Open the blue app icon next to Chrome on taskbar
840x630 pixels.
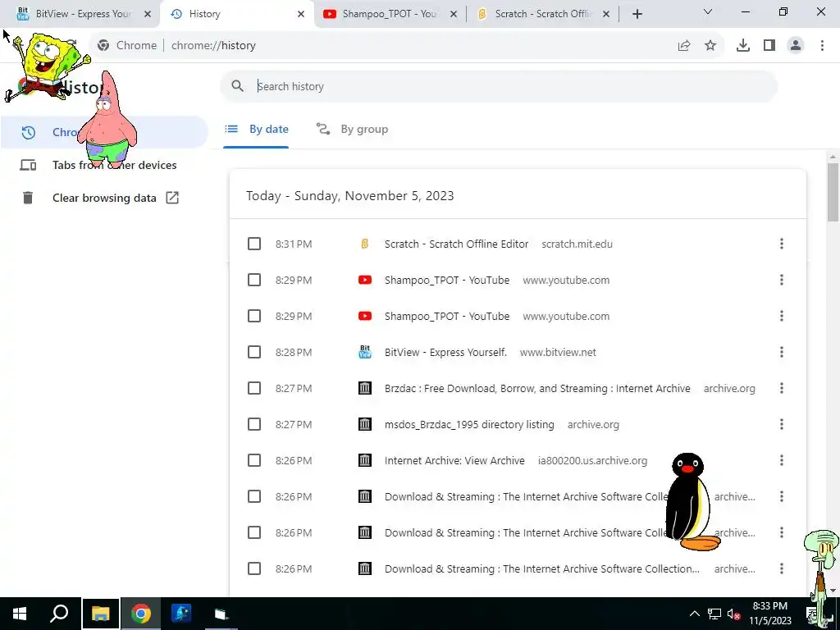[181, 614]
